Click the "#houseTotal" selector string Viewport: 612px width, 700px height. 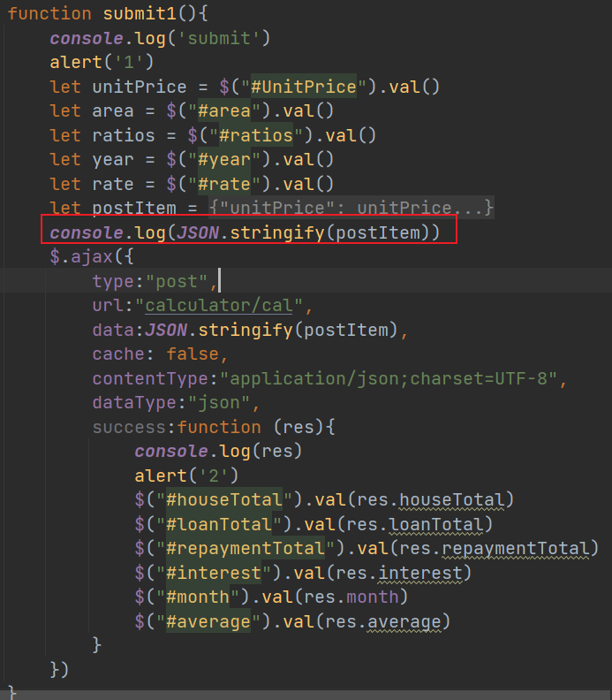click(x=224, y=500)
